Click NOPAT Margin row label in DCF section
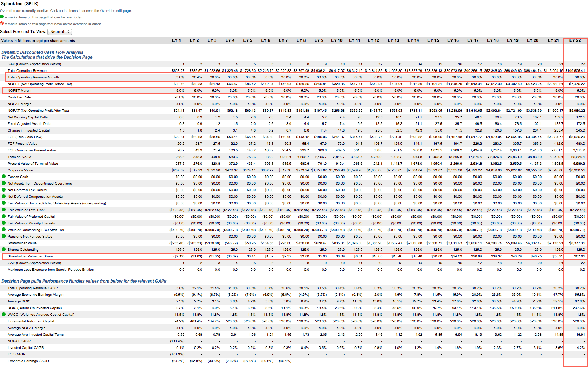 (x=20, y=104)
